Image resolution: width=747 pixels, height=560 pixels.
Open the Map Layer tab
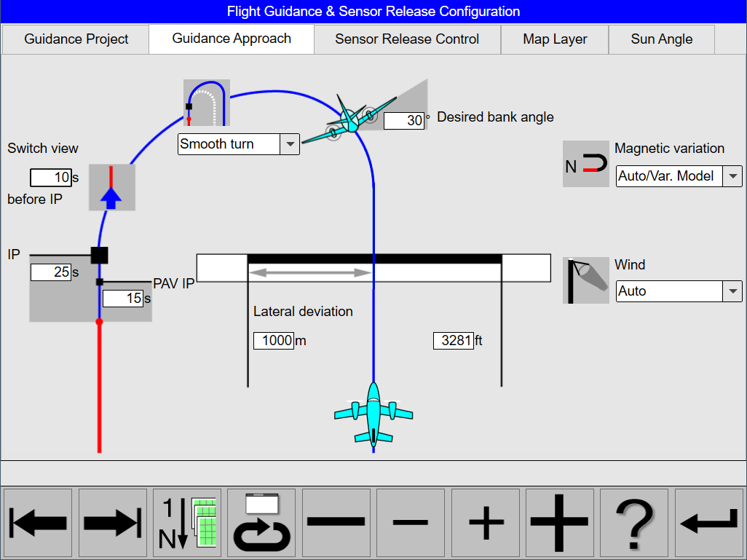coord(555,39)
